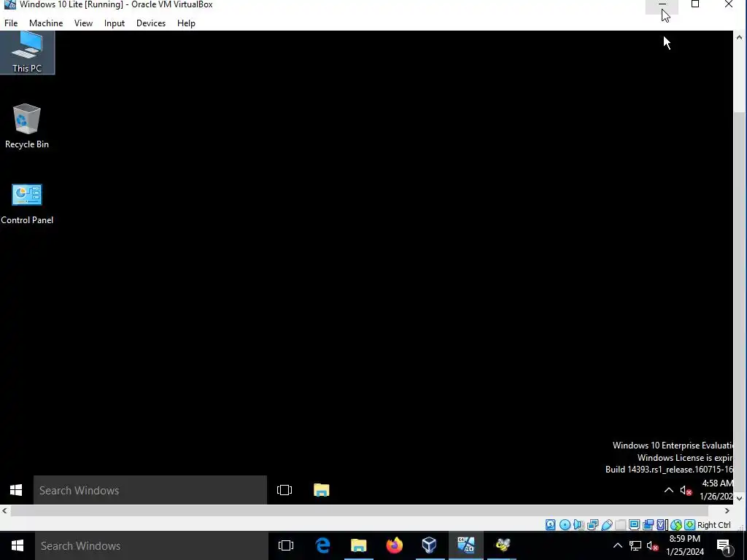
Task: Open the Input menu
Action: tap(115, 23)
